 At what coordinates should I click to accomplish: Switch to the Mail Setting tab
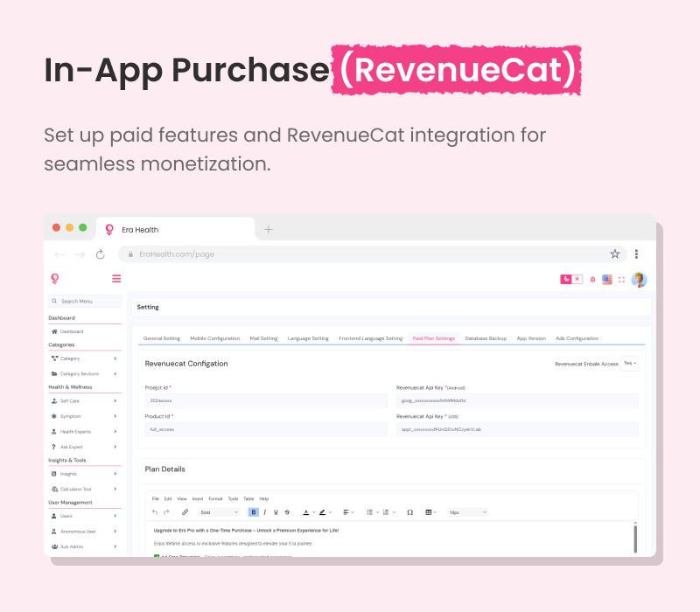tap(264, 338)
